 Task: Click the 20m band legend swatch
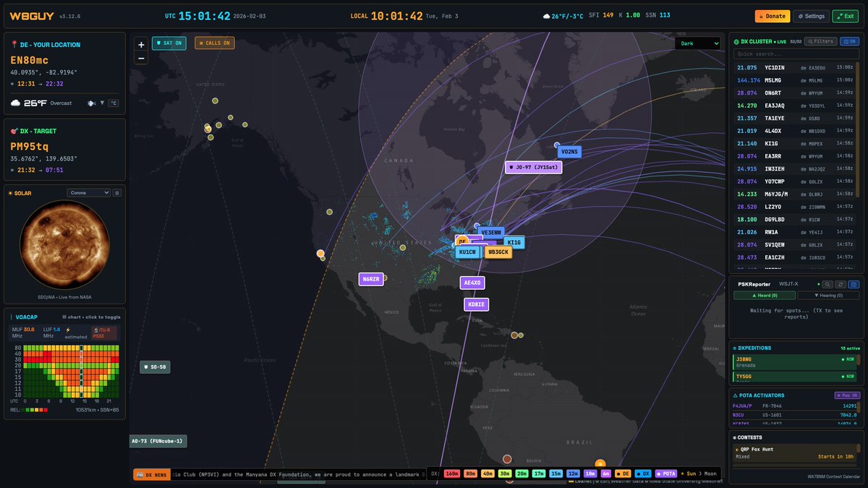point(522,474)
